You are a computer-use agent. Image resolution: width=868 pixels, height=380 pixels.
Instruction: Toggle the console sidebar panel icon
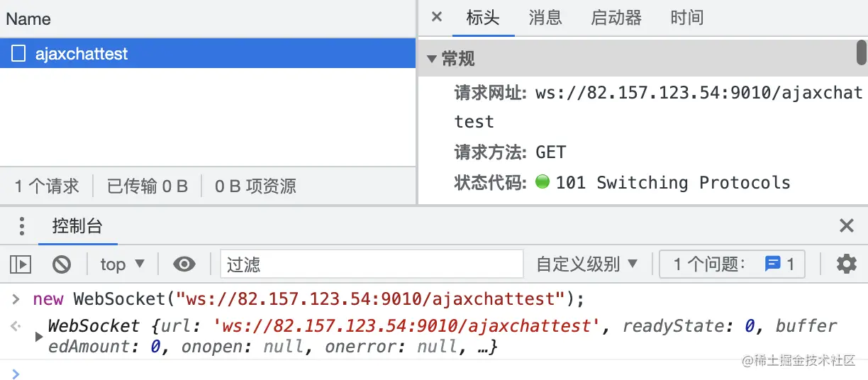[21, 264]
